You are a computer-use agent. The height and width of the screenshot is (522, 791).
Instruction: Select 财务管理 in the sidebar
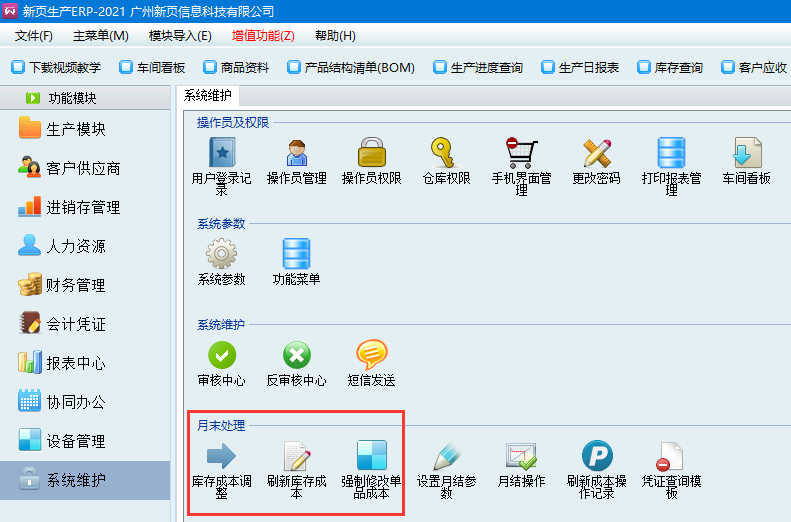[x=75, y=285]
